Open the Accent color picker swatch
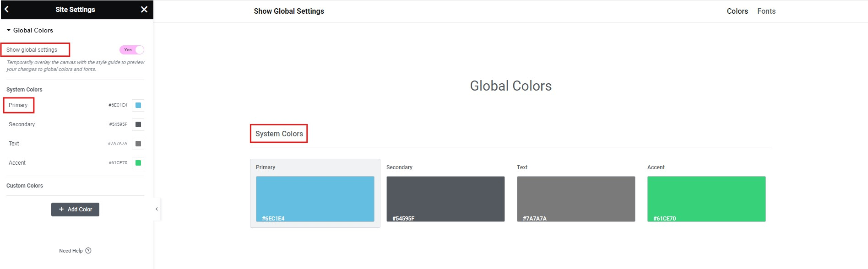The height and width of the screenshot is (269, 868). [138, 163]
